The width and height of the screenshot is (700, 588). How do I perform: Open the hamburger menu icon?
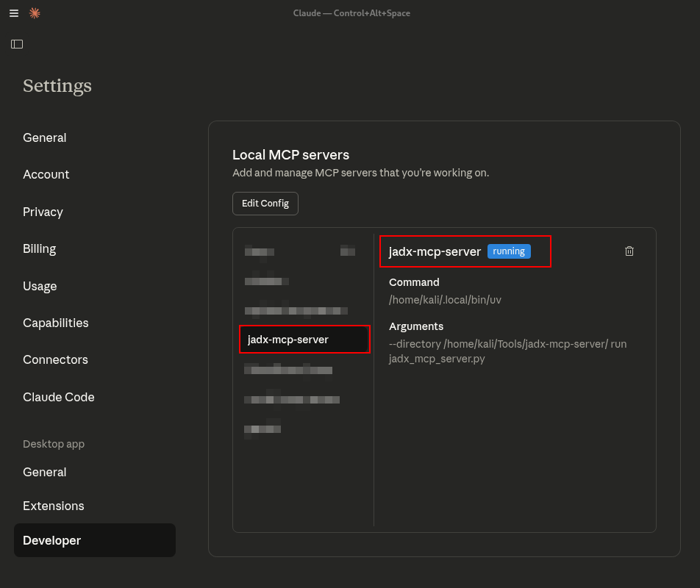[x=14, y=13]
